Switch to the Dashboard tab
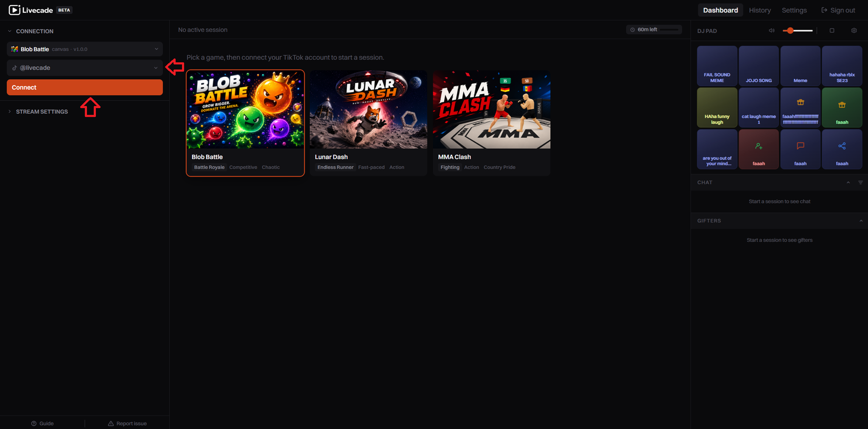 tap(720, 10)
